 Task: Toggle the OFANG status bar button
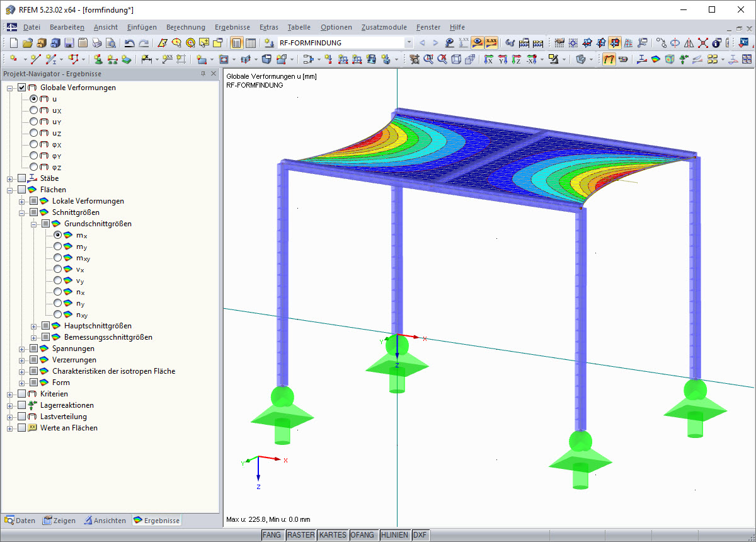click(364, 535)
